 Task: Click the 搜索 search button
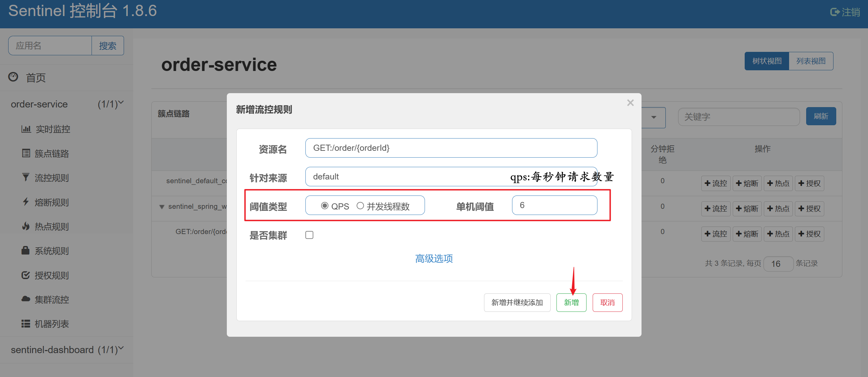click(x=108, y=46)
